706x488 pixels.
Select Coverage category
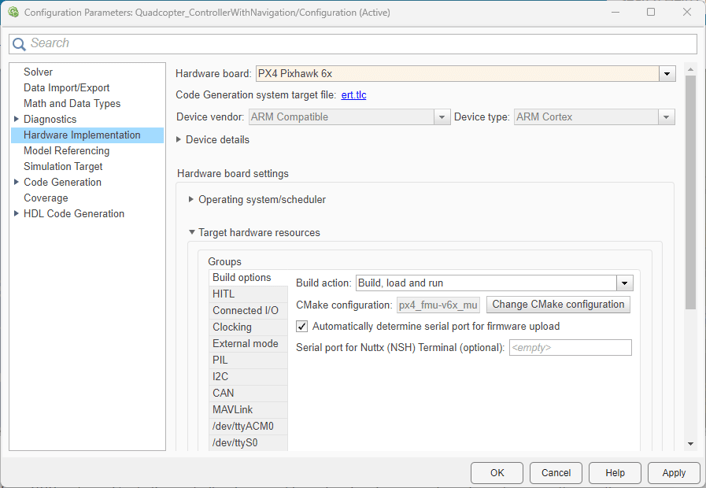46,198
